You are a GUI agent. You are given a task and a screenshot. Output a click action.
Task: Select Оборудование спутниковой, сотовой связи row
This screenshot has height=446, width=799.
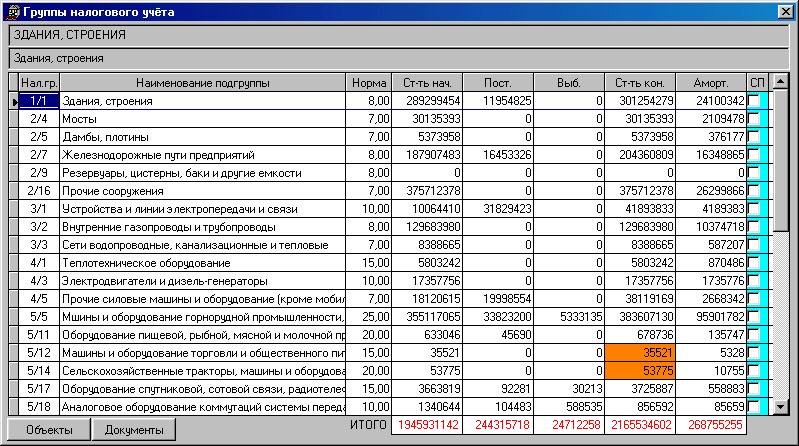[203, 389]
